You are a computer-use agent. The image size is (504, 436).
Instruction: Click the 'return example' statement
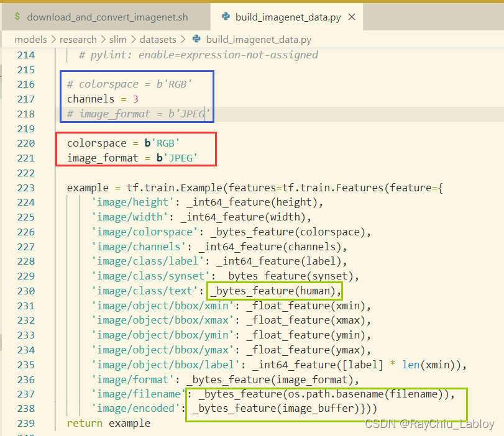tap(109, 423)
